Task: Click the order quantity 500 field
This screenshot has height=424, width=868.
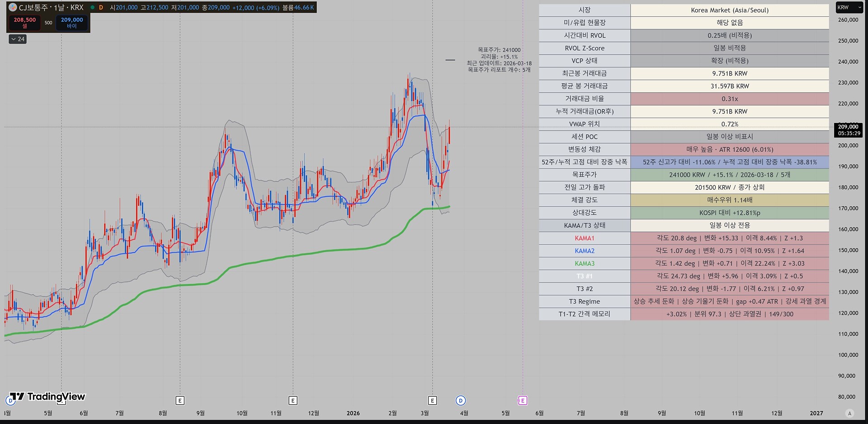Action: tap(48, 23)
